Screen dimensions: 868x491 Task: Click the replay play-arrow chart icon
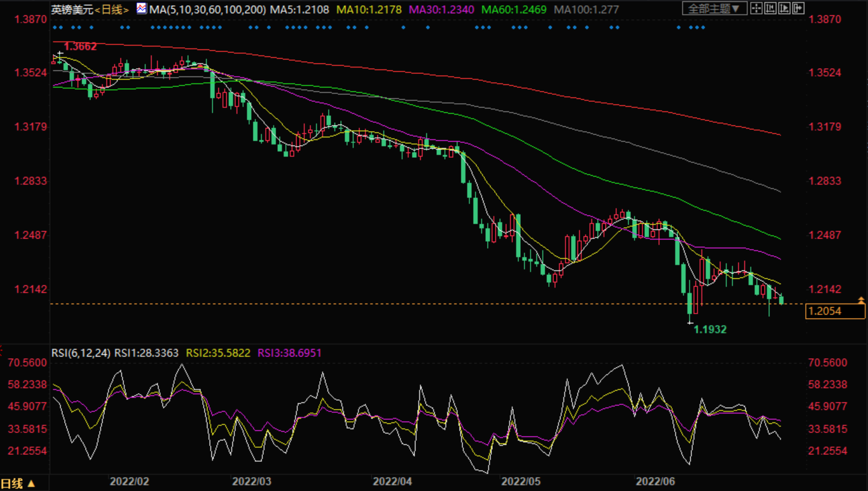click(x=784, y=8)
